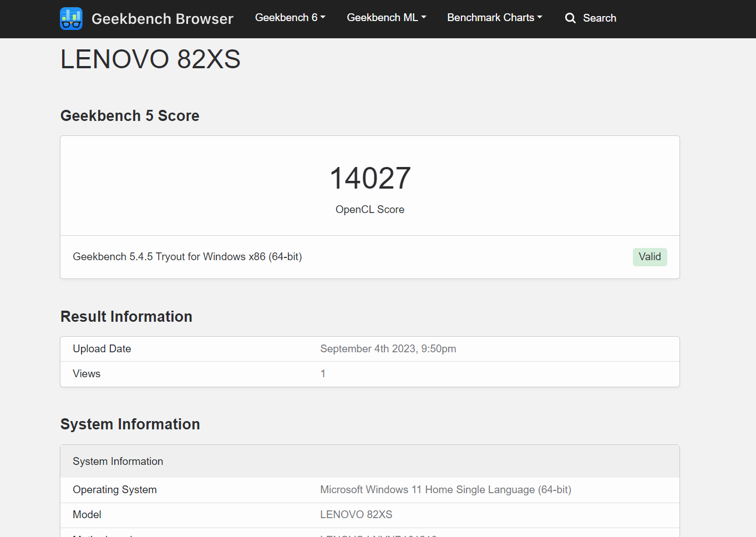This screenshot has width=756, height=537.
Task: Click the Views row label
Action: pos(87,374)
